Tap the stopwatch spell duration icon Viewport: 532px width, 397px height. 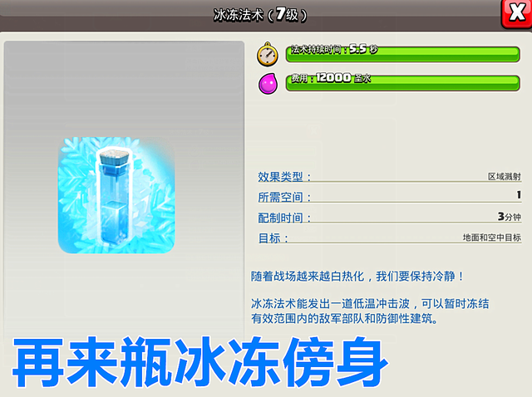tap(268, 54)
